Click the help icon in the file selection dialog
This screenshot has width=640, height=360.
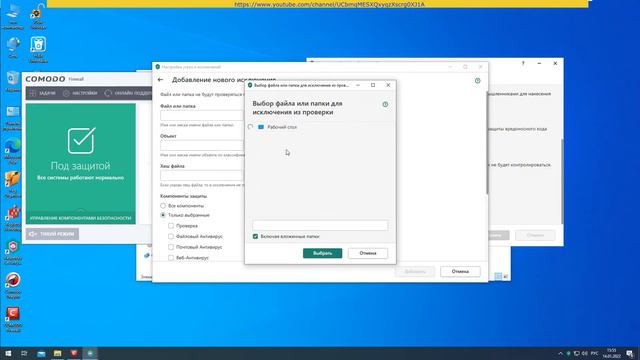click(x=385, y=104)
